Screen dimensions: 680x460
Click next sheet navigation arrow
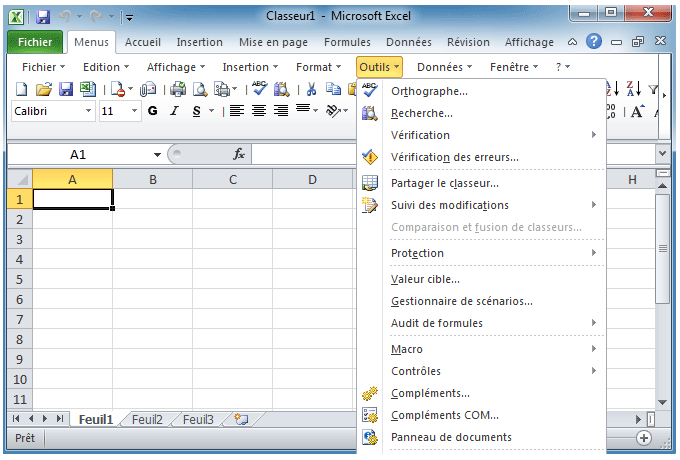[45, 419]
